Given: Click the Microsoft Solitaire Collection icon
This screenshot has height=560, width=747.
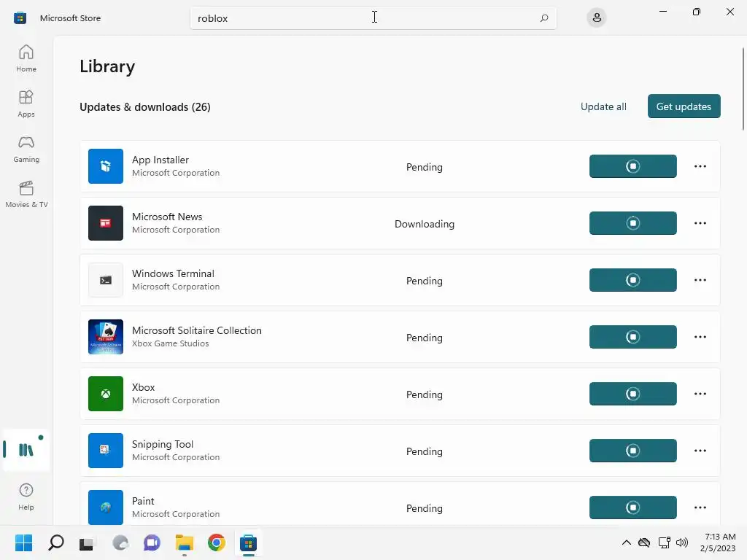Looking at the screenshot, I should coord(106,337).
